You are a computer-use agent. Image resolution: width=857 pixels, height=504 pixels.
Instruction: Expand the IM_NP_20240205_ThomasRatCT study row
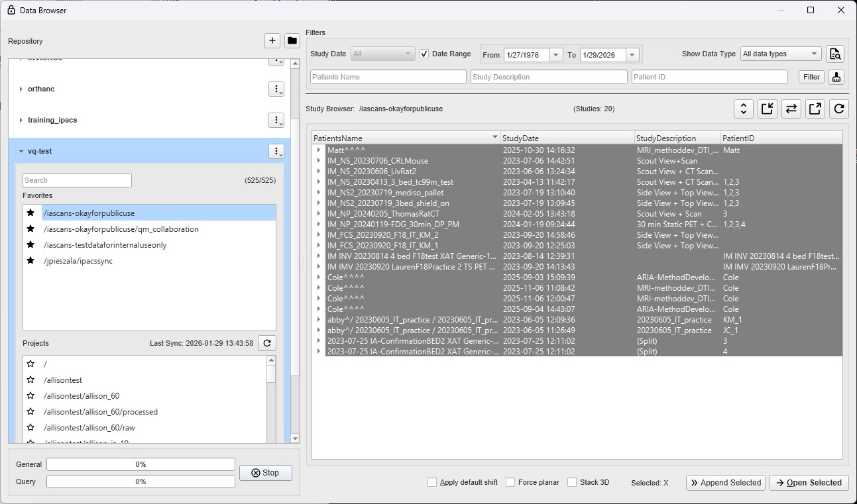(319, 214)
